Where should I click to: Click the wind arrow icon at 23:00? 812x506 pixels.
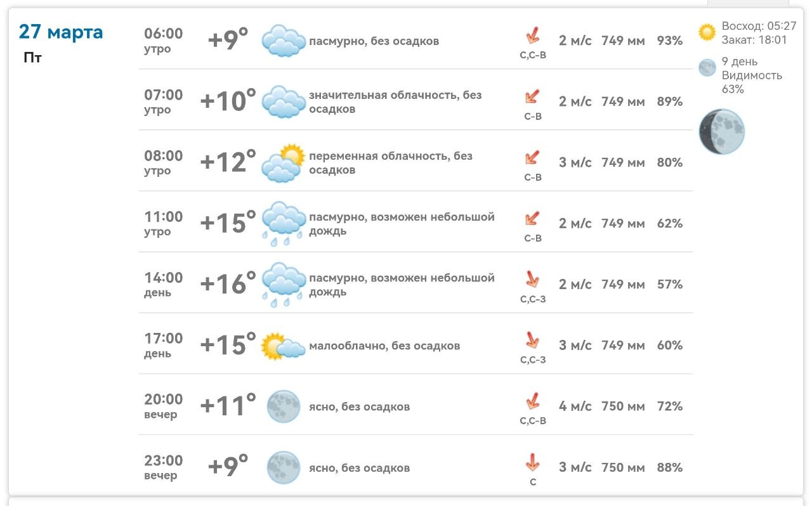coord(532,462)
